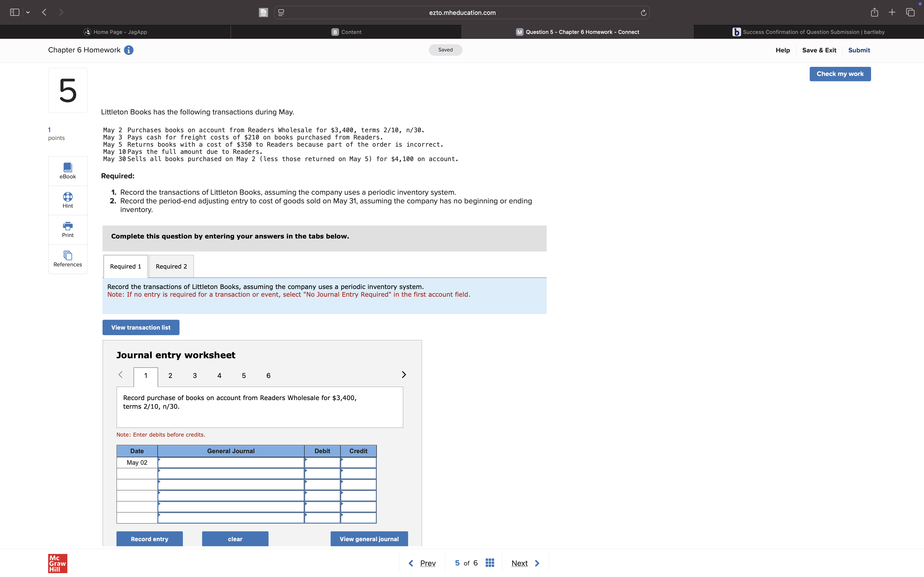Image resolution: width=924 pixels, height=577 pixels.
Task: Open the question navigation grid icon
Action: point(490,563)
